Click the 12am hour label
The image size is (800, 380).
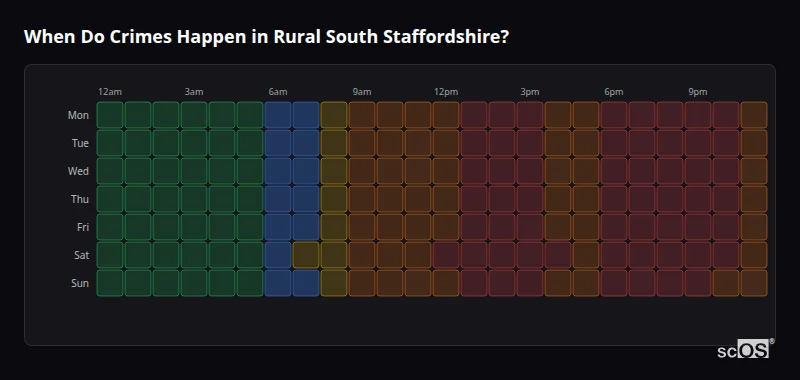[110, 92]
